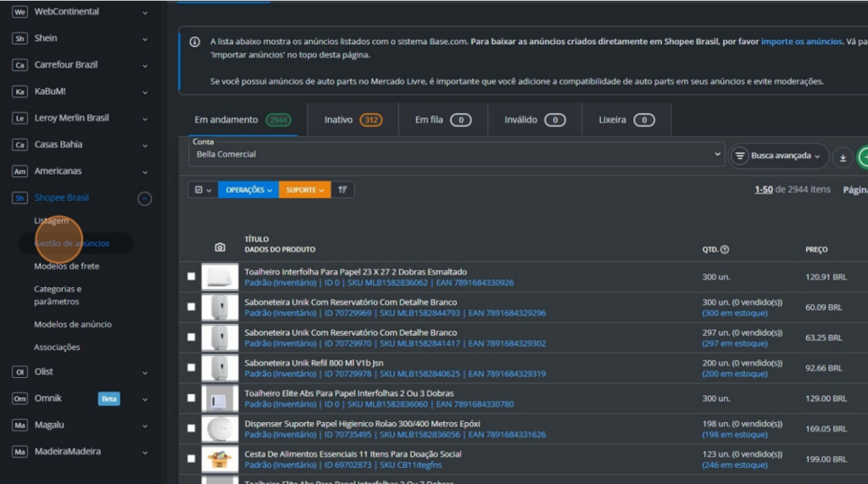The height and width of the screenshot is (484, 868).
Task: Click the download icon beside Busca avançada
Action: 843,157
